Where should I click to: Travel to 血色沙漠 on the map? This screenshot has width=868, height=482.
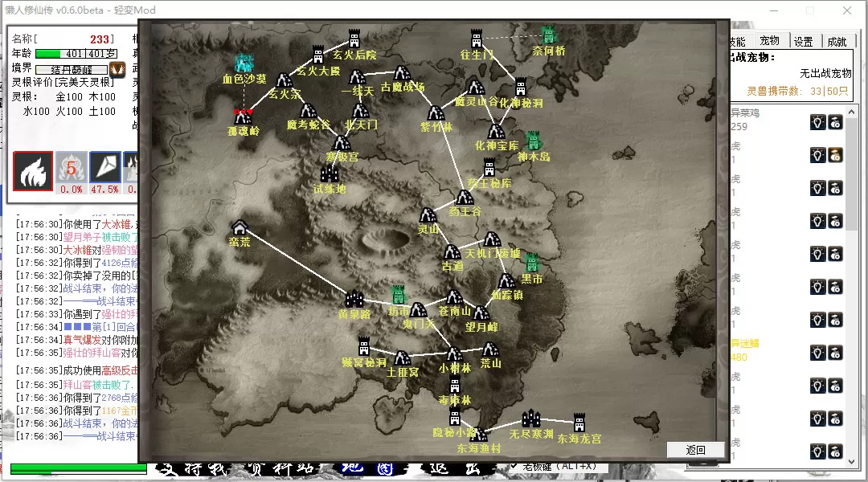(244, 63)
